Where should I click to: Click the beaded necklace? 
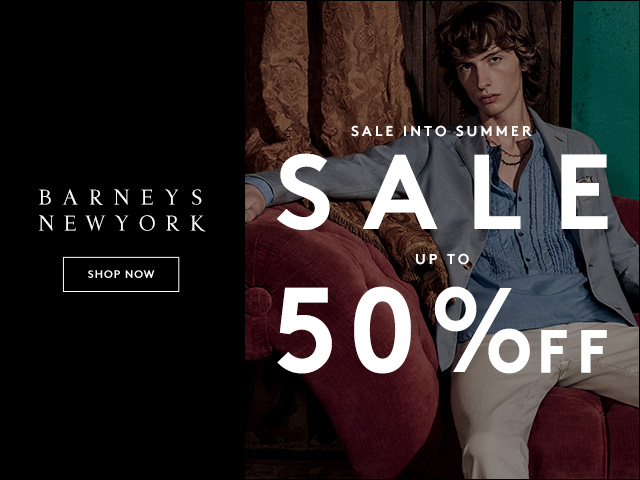click(x=511, y=157)
